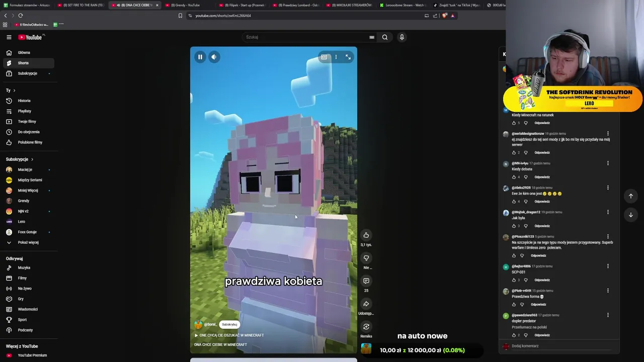Open menu for @Aleks292R comment
644x362 pixels.
click(608, 188)
